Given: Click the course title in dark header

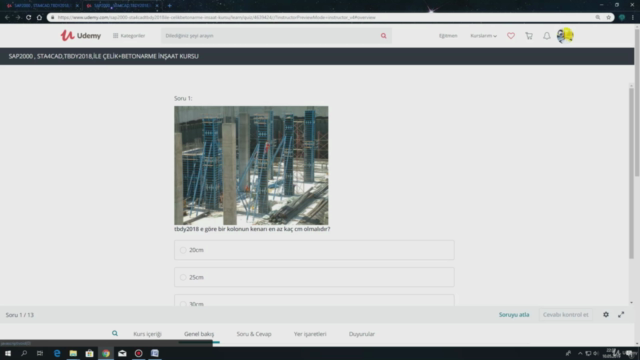Looking at the screenshot, I should (x=104, y=56).
